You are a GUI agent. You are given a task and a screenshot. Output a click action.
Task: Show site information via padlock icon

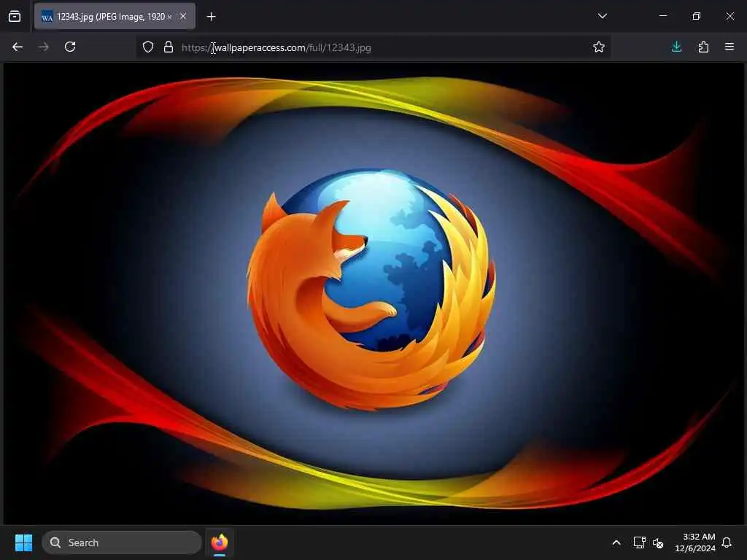point(169,47)
